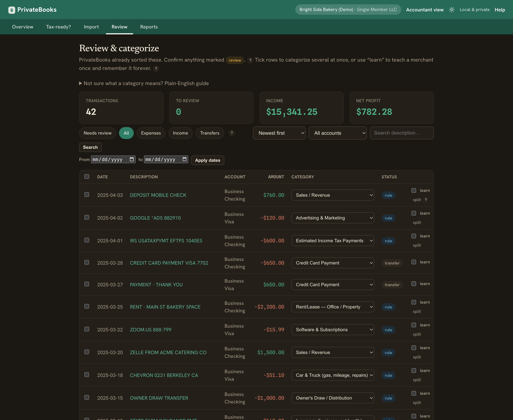
Task: Select the DEPOSIT MOBILE CHECK row checkbox
Action: (87, 195)
